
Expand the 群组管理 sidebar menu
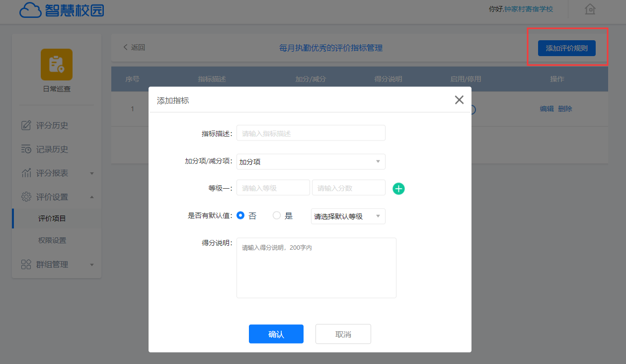[57, 265]
